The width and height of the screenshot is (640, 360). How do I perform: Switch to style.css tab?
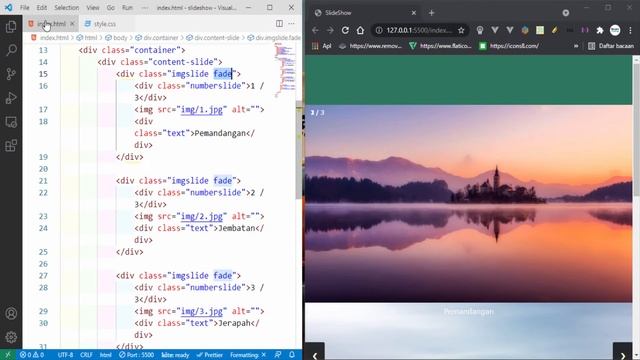pos(105,24)
